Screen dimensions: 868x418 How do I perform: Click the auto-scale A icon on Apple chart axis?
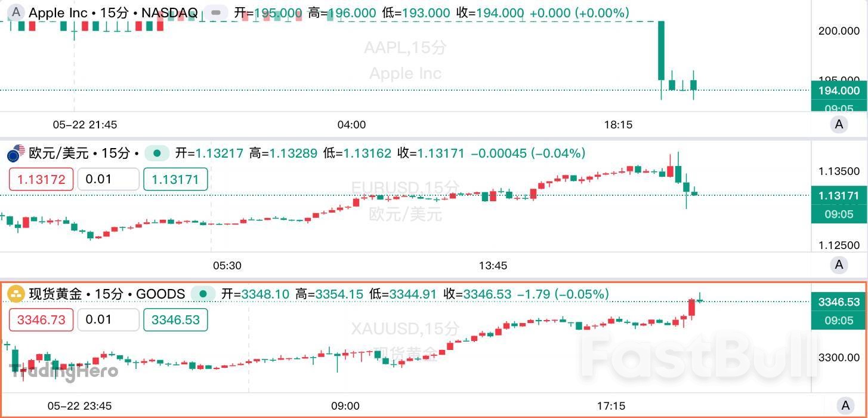(x=839, y=124)
